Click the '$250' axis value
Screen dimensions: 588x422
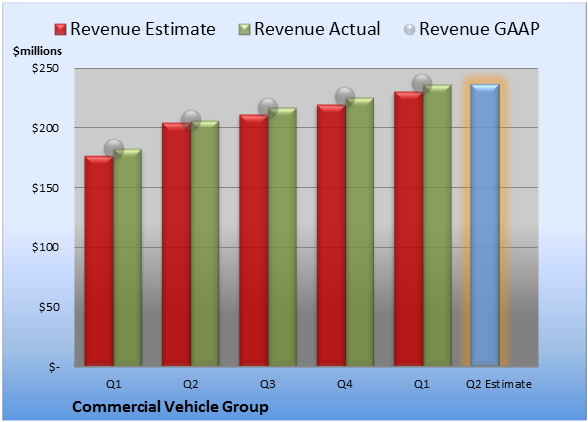click(45, 68)
